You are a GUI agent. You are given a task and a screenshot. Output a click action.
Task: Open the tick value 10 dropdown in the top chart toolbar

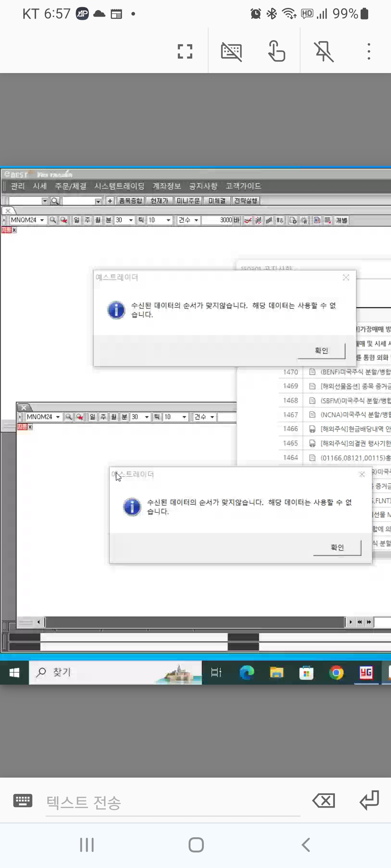click(168, 220)
